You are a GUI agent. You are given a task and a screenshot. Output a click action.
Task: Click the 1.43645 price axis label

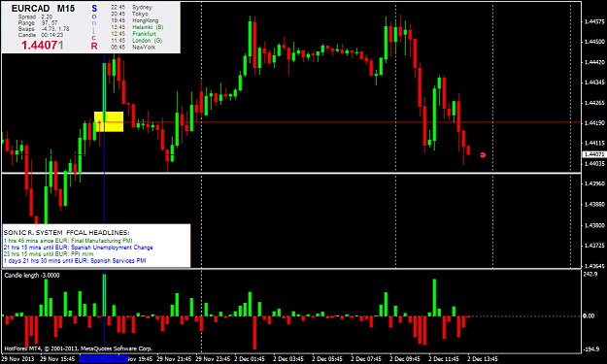pos(593,266)
